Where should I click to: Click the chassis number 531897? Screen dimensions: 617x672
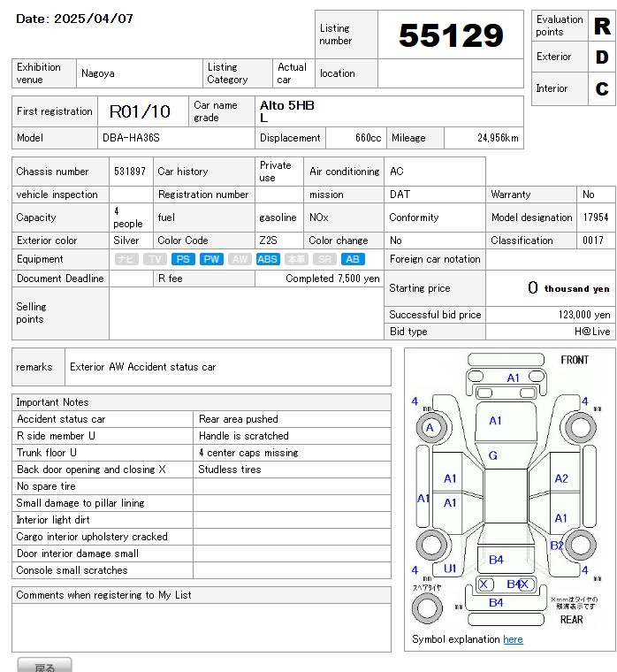coord(130,172)
